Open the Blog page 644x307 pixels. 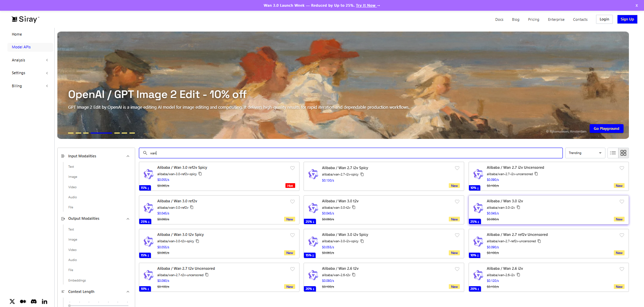pos(516,19)
